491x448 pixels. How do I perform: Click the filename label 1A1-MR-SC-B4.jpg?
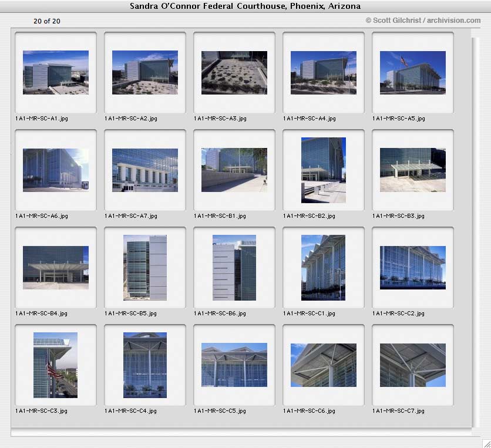[x=41, y=314]
